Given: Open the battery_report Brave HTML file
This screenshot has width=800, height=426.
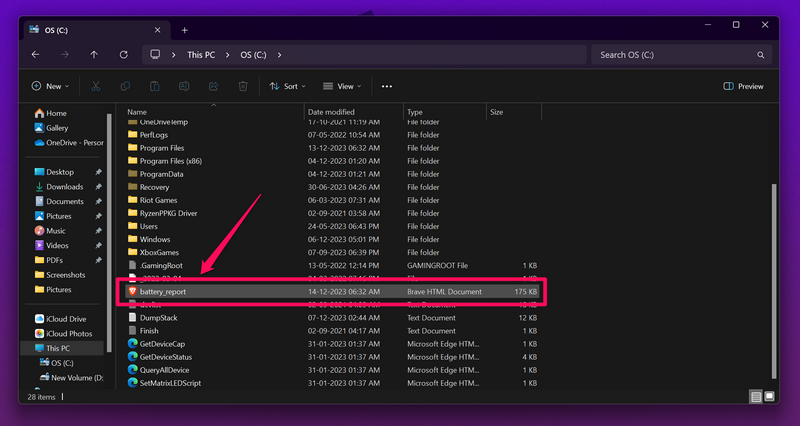Looking at the screenshot, I should [162, 291].
